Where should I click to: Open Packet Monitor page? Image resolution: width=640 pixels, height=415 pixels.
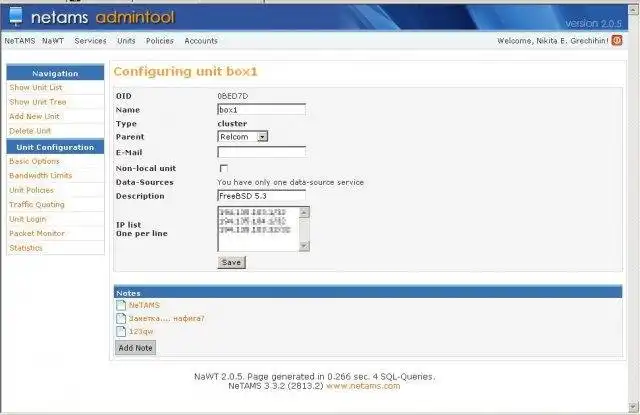[x=37, y=233]
